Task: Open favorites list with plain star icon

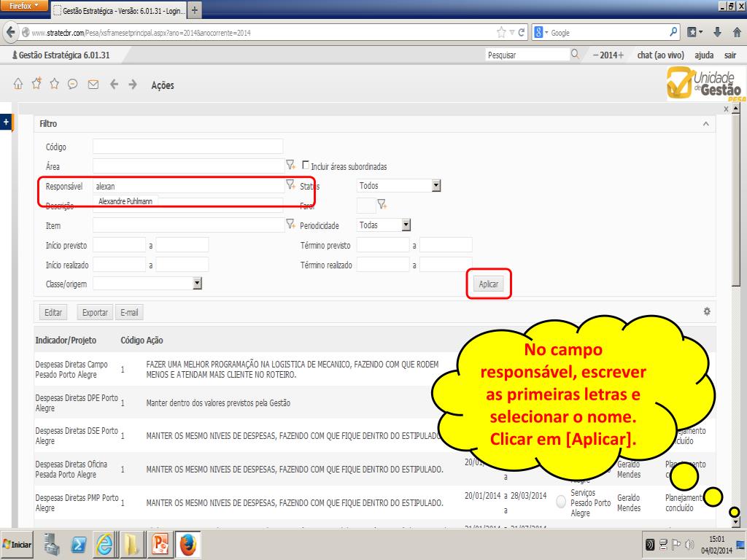Action: 54,85
